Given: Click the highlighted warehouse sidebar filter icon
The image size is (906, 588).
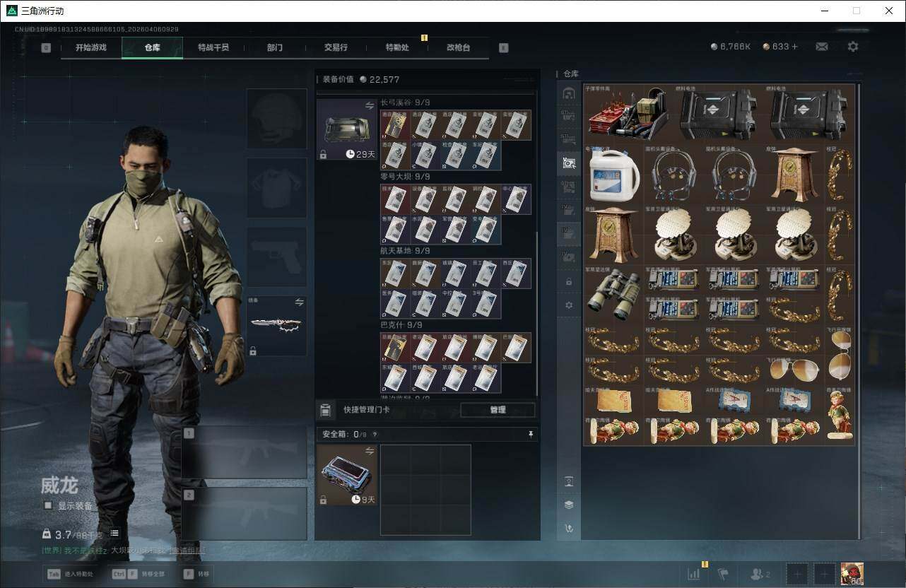Looking at the screenshot, I should click(569, 163).
